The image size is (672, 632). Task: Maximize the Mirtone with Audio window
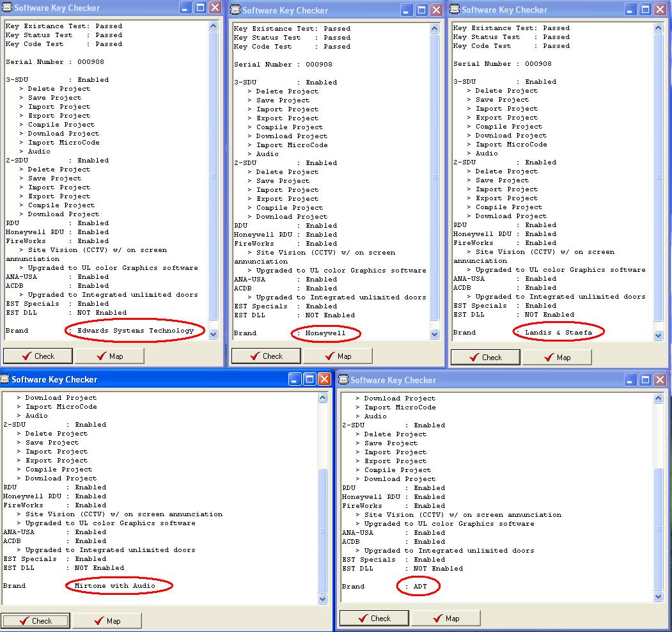(x=309, y=379)
